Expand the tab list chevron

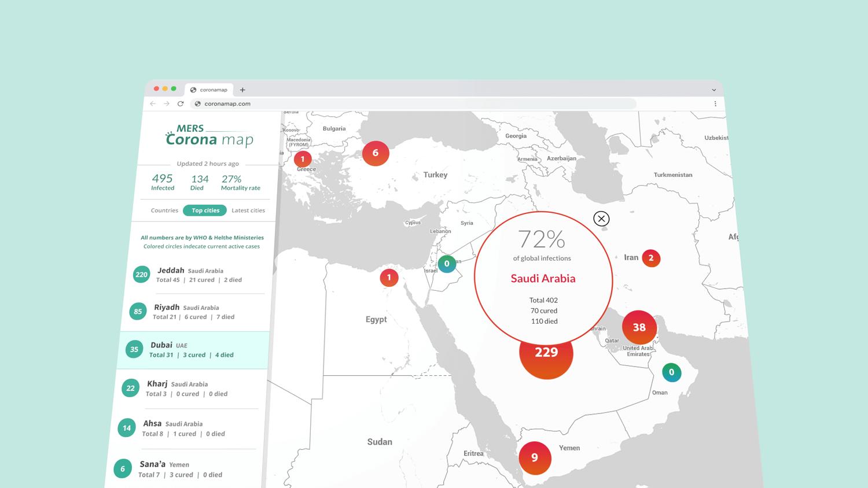(x=714, y=90)
